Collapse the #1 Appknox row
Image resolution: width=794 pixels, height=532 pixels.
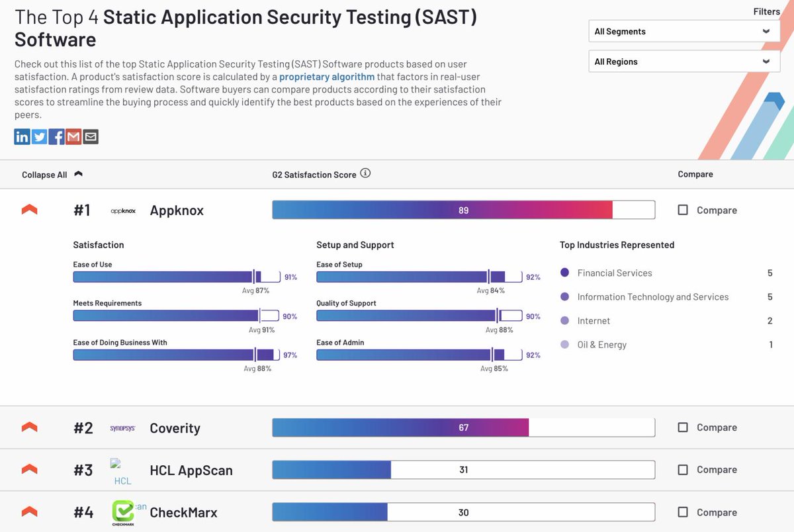29,210
